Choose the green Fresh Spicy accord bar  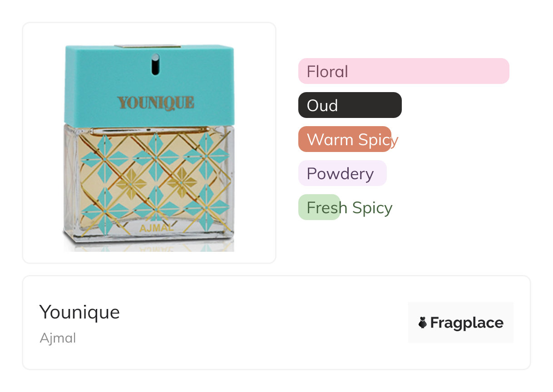click(319, 207)
